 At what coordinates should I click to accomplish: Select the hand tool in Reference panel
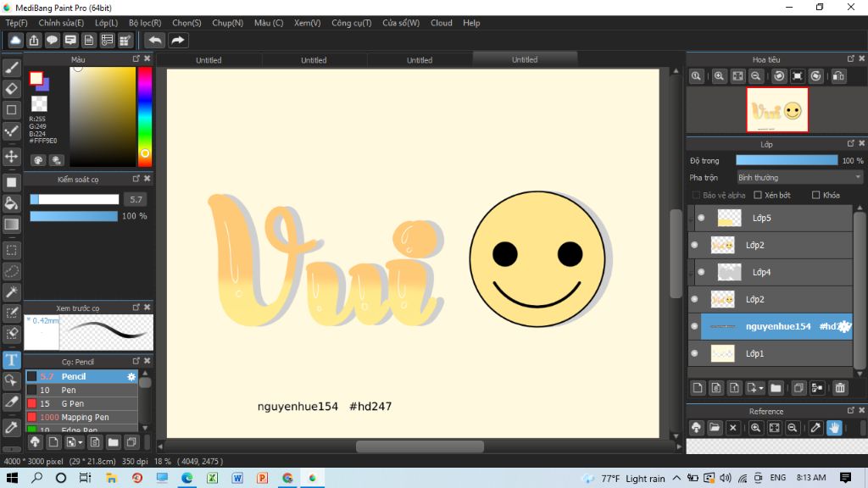pyautogui.click(x=834, y=428)
